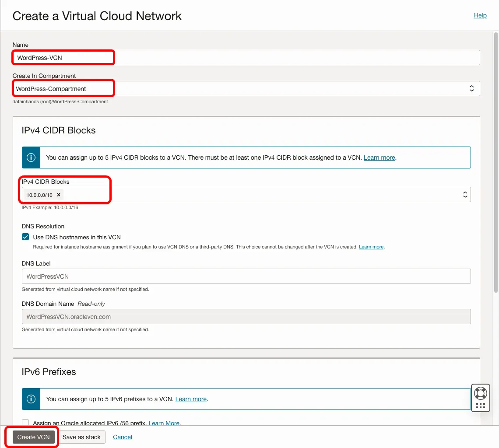Cancel the VCN creation
Screen dimensions: 499x448
point(123,437)
